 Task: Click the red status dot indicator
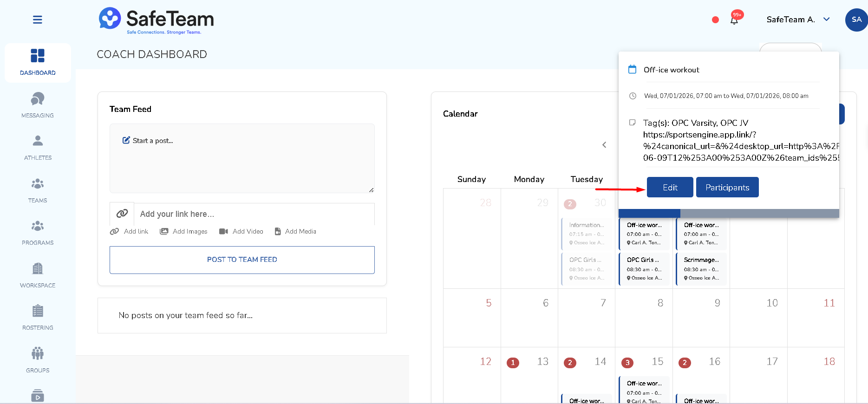[x=715, y=20]
